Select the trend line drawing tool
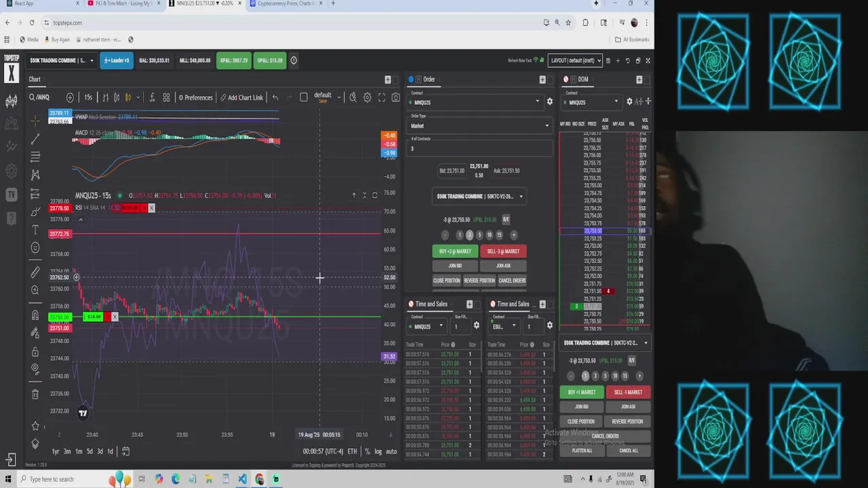Image resolution: width=868 pixels, height=488 pixels. point(35,139)
